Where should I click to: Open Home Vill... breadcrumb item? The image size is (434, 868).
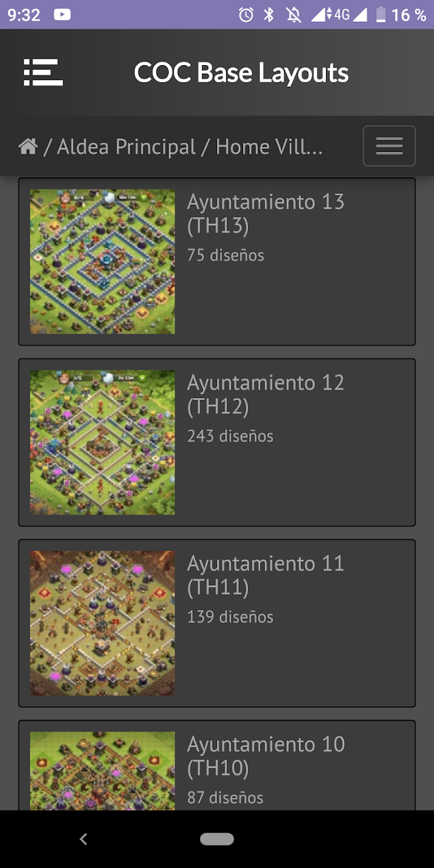269,147
